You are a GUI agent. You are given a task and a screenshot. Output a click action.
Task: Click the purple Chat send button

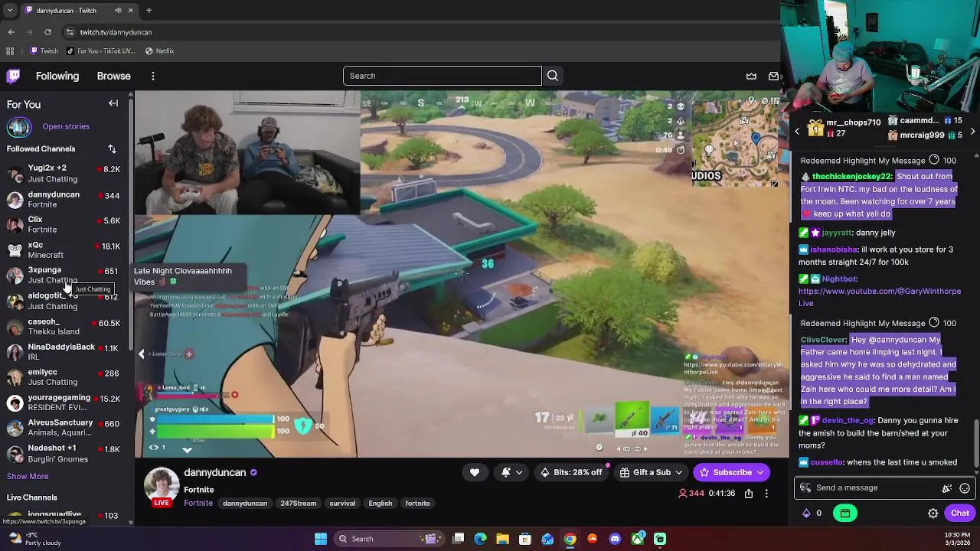[x=960, y=514]
